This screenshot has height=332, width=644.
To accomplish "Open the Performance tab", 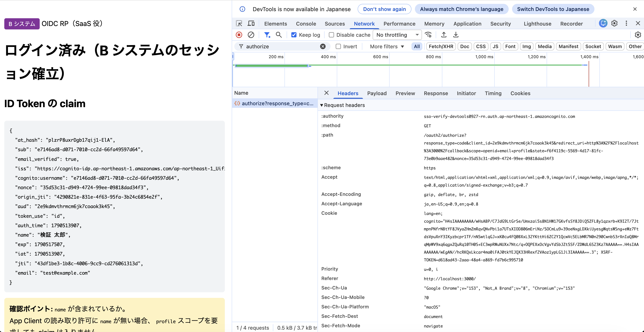I will 399,24.
